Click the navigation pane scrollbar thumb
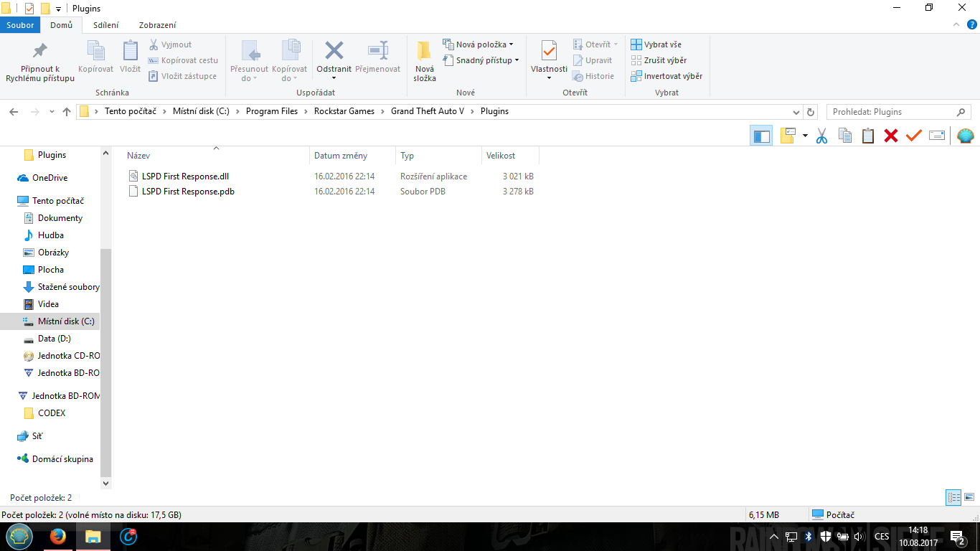 click(x=106, y=363)
